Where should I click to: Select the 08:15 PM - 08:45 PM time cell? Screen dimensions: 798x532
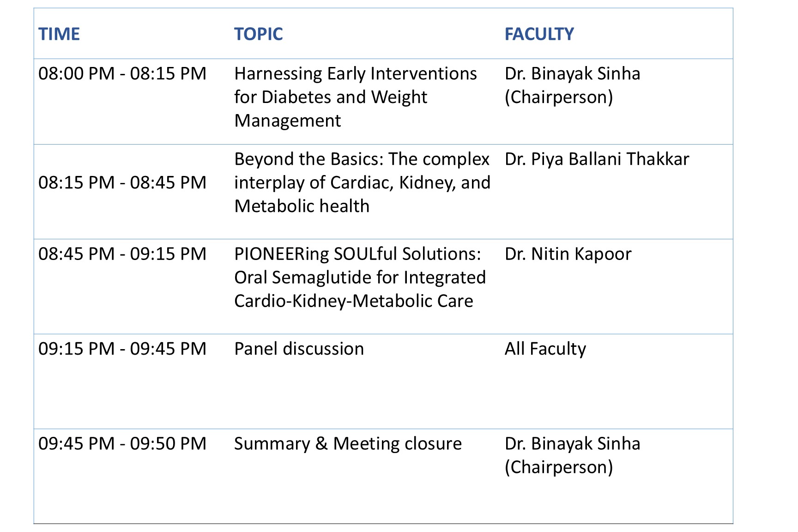coord(122,182)
